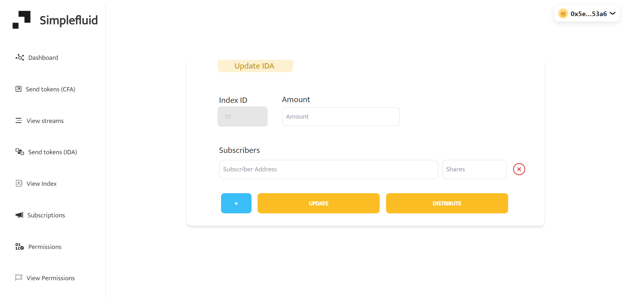Add a subscriber with plus button
The width and height of the screenshot is (644, 298).
click(x=236, y=203)
